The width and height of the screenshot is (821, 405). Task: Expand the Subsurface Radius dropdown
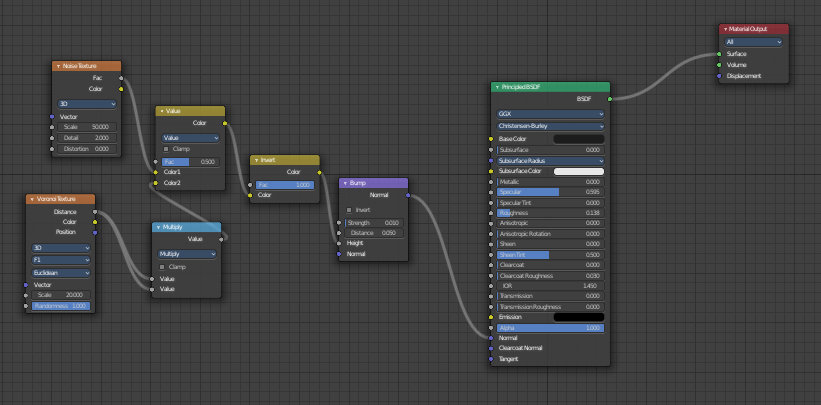[x=550, y=161]
